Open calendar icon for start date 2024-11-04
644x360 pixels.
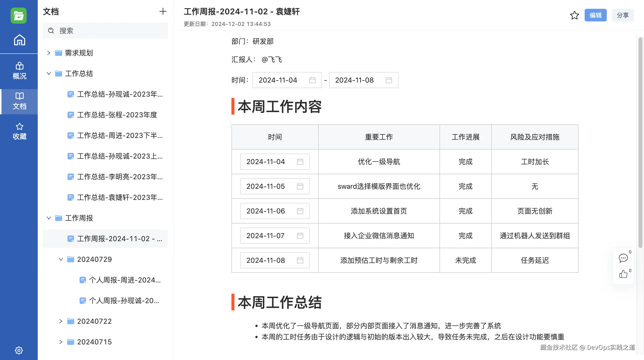coord(312,80)
